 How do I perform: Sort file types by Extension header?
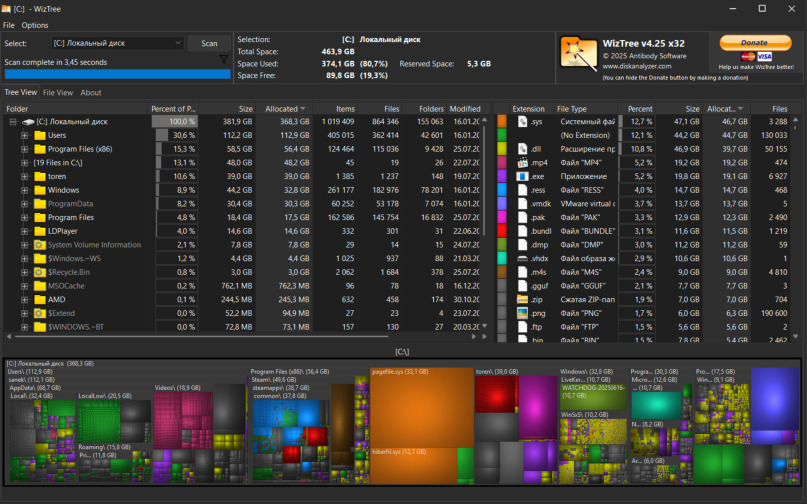tap(529, 109)
